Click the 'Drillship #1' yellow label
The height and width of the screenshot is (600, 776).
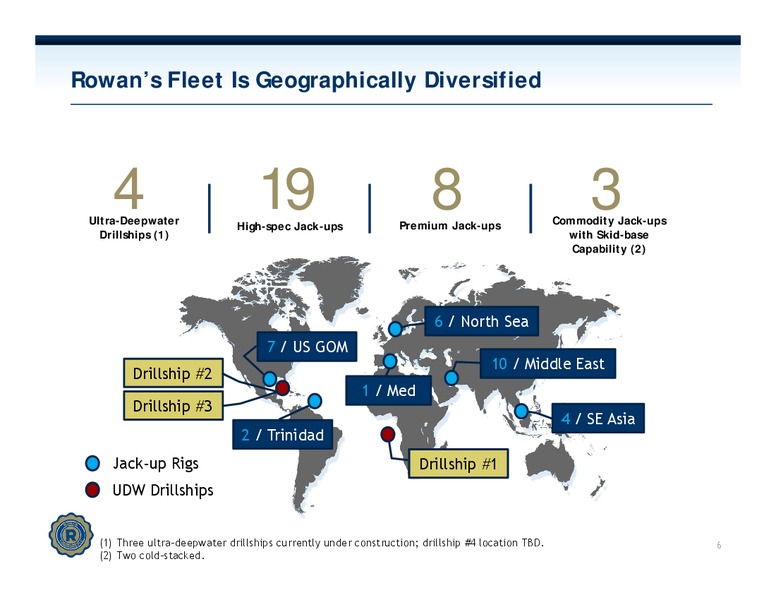(x=458, y=464)
